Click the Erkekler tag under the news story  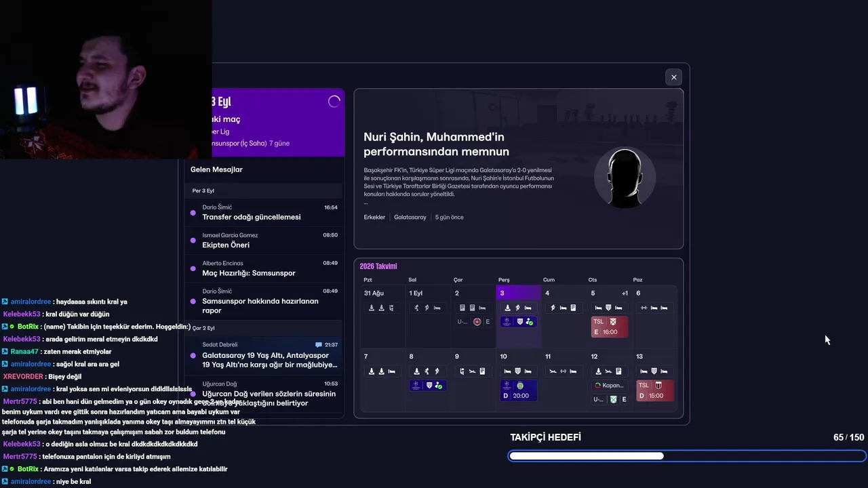374,218
